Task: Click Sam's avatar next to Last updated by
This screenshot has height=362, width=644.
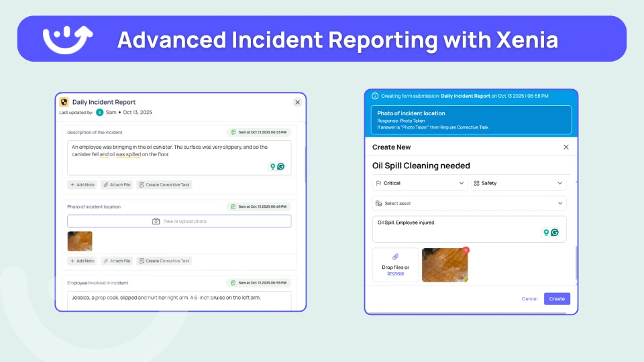Action: point(99,113)
